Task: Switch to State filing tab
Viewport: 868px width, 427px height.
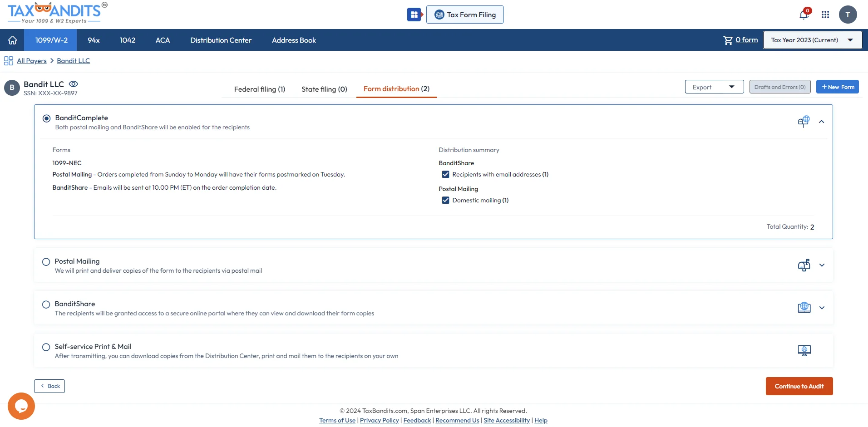Action: coord(324,89)
